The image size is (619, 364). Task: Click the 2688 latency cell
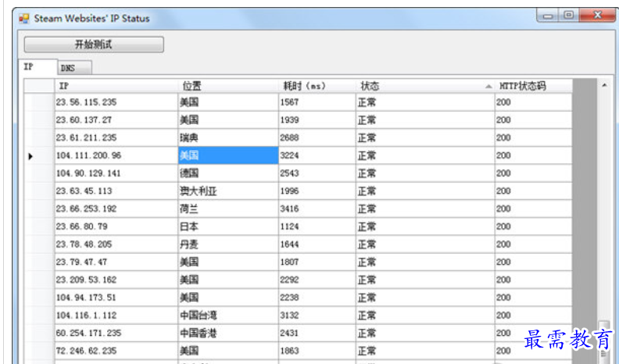tap(317, 137)
